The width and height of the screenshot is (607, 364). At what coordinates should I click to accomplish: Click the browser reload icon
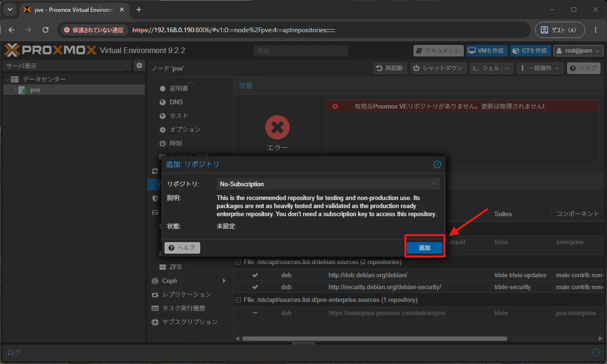click(46, 30)
